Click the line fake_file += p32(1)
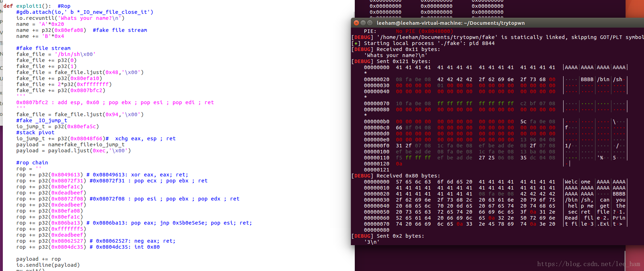This screenshot has height=271, width=644. click(x=46, y=66)
